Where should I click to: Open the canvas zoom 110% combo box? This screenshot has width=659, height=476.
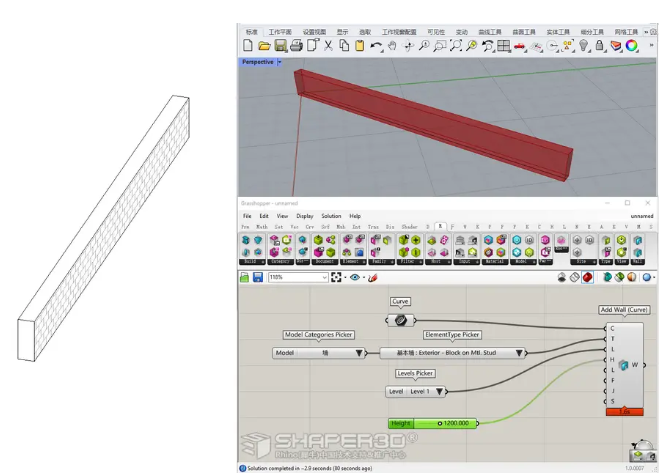298,277
